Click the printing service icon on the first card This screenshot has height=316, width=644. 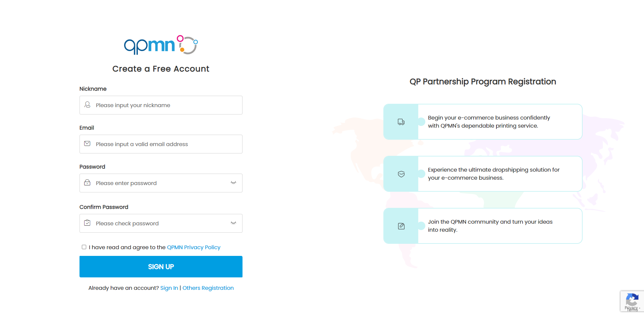click(x=401, y=122)
